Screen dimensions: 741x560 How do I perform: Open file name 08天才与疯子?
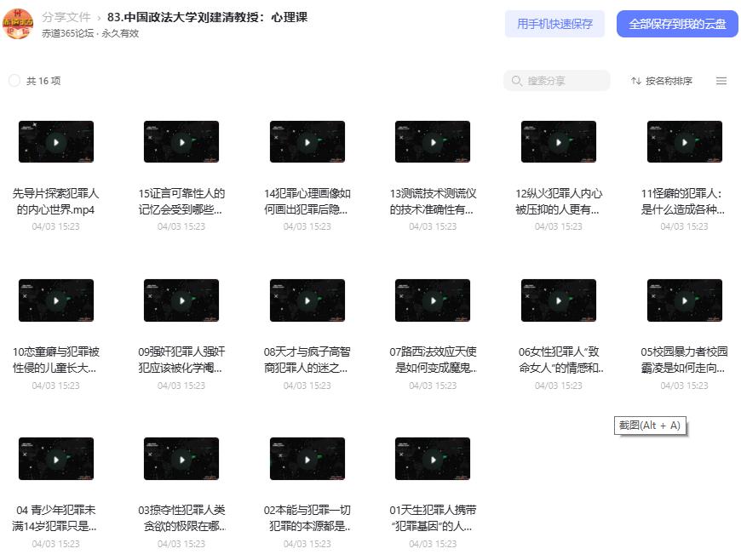tap(307, 360)
